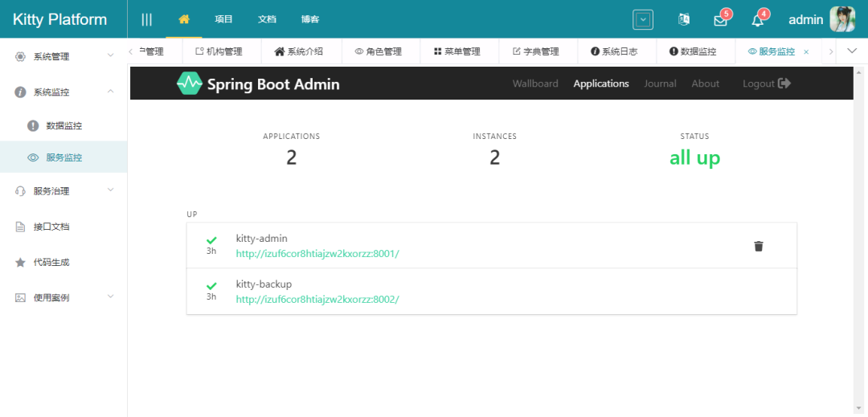The width and height of the screenshot is (868, 417).
Task: Open the 项目 top menu
Action: coord(223,19)
